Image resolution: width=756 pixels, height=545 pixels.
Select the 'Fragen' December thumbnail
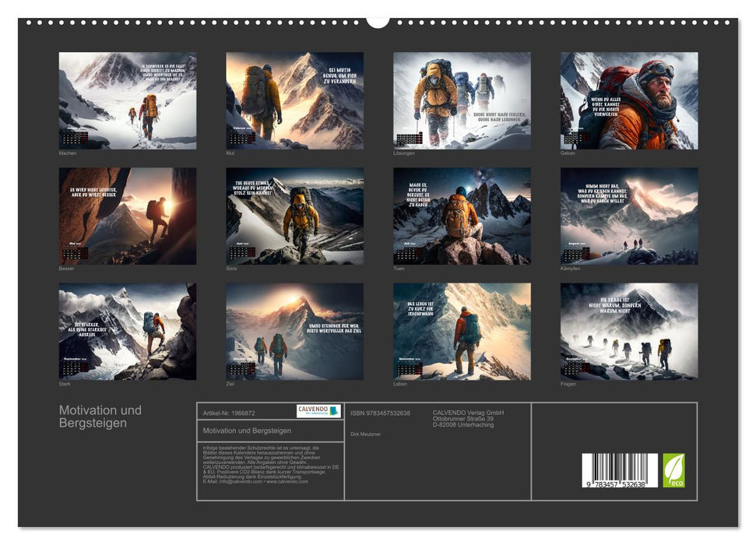[x=629, y=331]
